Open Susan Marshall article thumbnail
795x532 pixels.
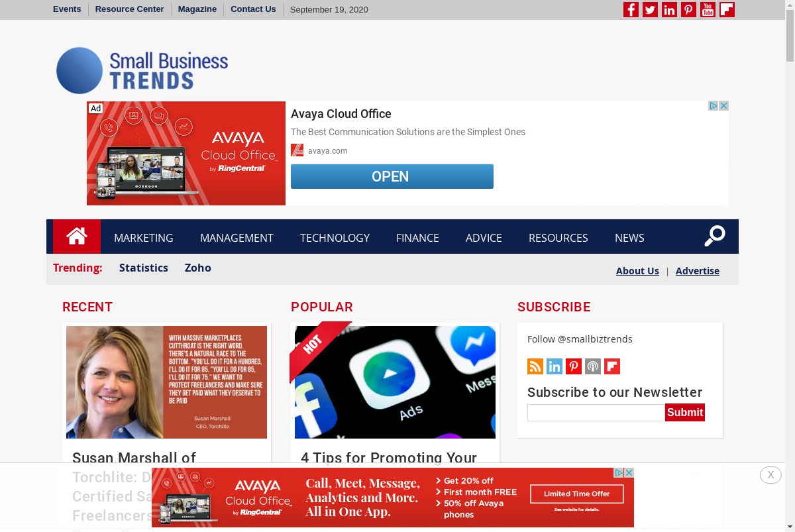(x=166, y=382)
